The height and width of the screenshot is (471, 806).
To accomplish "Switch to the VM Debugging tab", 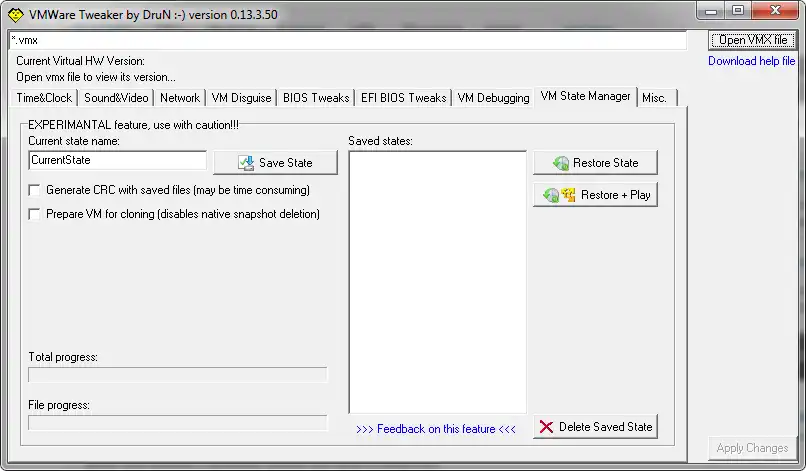I will 493,98.
